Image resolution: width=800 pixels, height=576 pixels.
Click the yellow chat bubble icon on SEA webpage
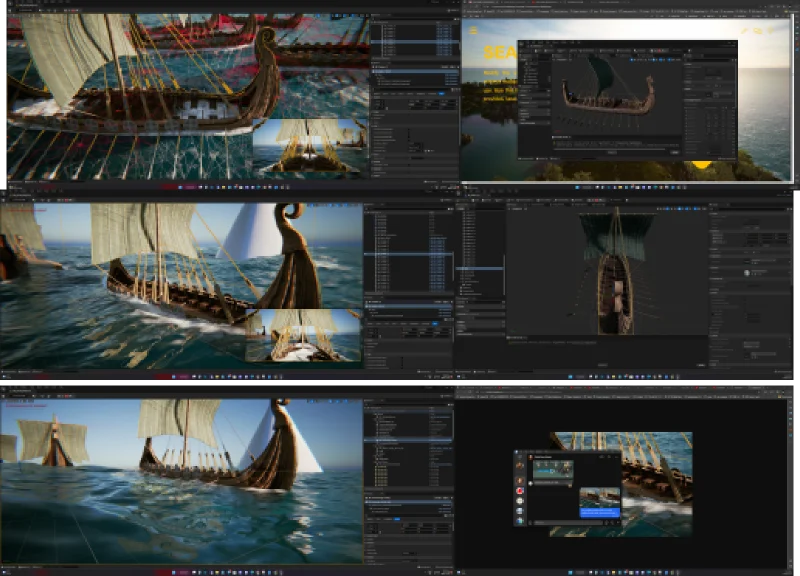click(758, 31)
